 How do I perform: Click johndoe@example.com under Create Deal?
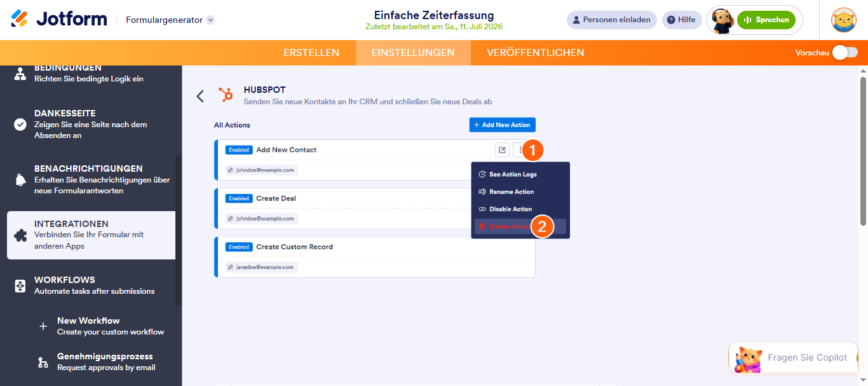click(x=262, y=219)
